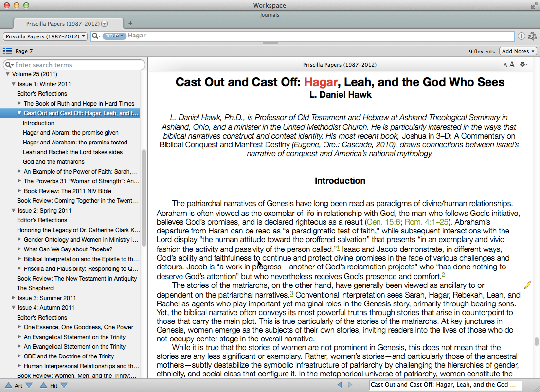Click the pane divider grip below search bar
540x392 pixels.
(x=270, y=43)
